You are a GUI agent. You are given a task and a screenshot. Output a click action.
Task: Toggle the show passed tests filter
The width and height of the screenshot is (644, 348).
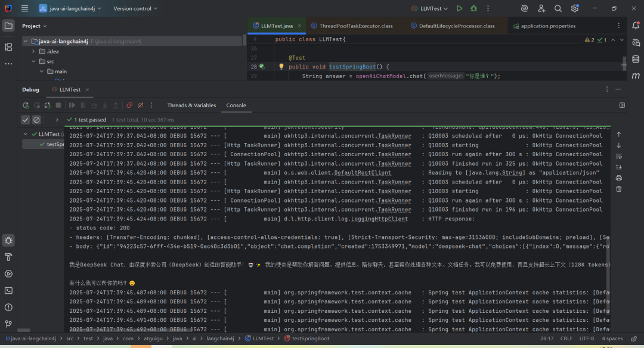26,119
